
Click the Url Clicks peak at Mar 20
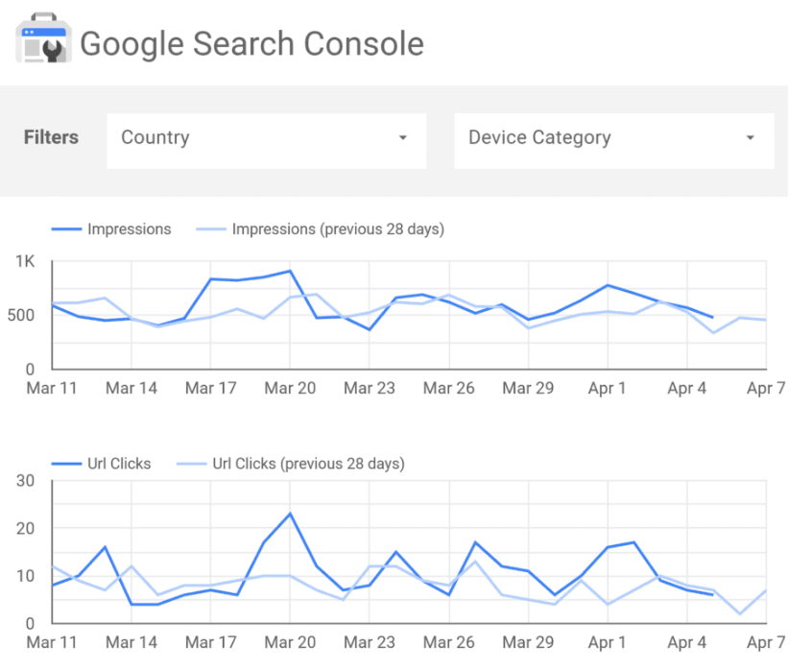[290, 513]
